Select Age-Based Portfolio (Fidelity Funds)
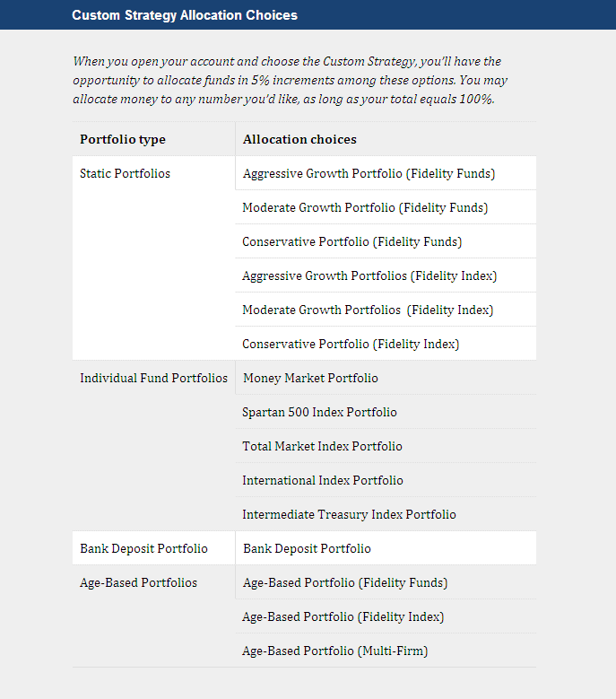Viewport: 616px width, 699px height. pos(345,582)
